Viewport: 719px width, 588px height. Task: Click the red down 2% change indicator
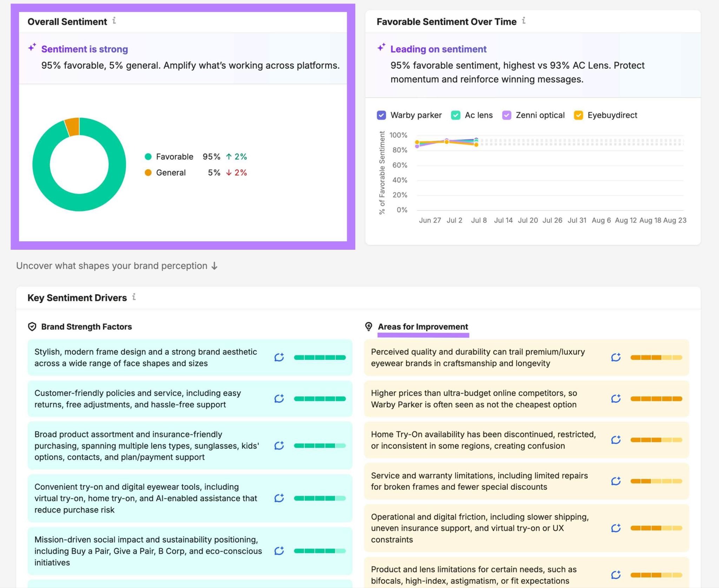pos(236,172)
